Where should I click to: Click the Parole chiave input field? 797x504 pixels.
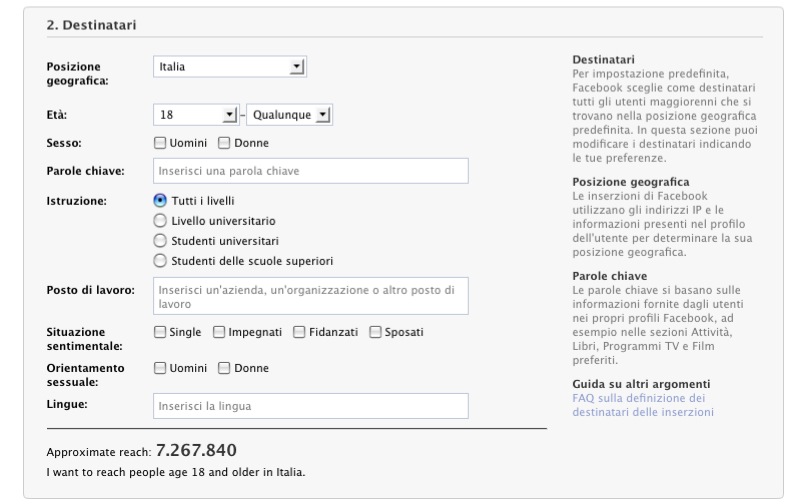click(310, 171)
